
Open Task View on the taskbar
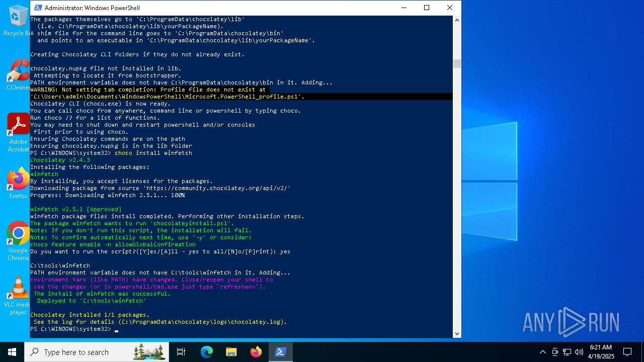[181, 352]
